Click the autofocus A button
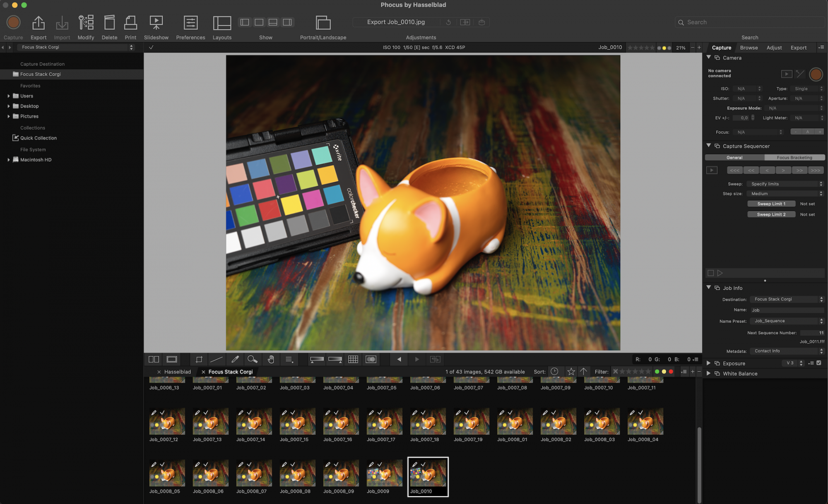Screen dimensions: 828x504 click(807, 132)
